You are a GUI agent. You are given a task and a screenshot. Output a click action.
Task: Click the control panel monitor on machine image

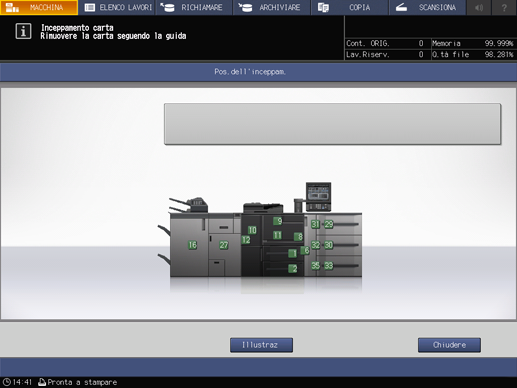point(319,197)
